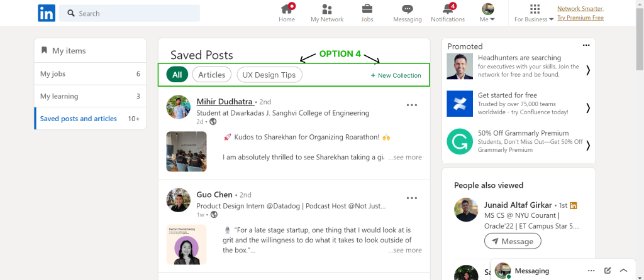
Task: View Notifications bell icon
Action: tap(448, 9)
